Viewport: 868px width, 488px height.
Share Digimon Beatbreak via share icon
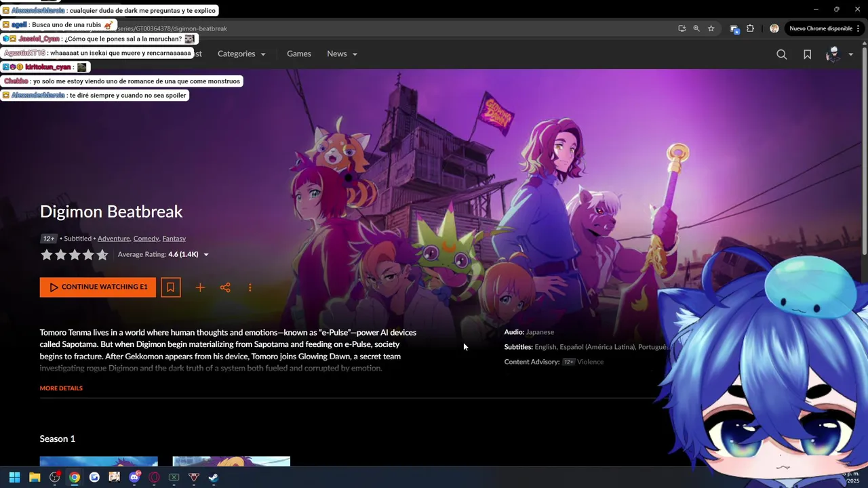(x=225, y=287)
